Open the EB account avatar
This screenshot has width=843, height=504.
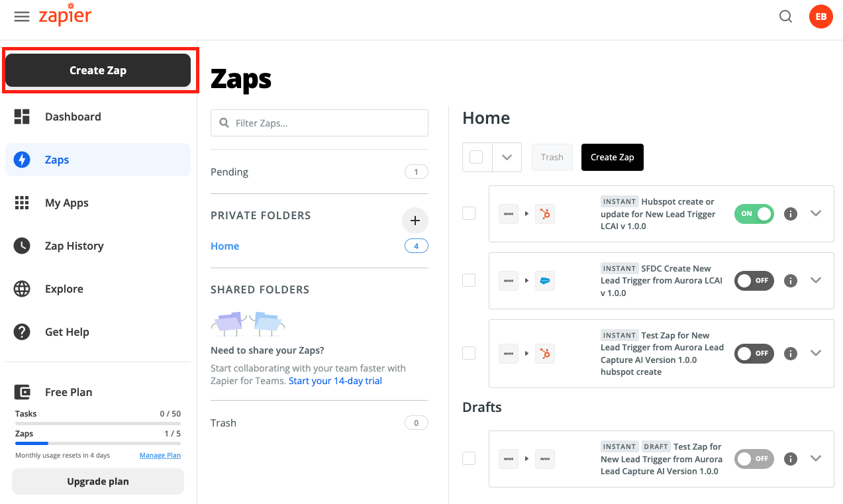click(x=820, y=17)
